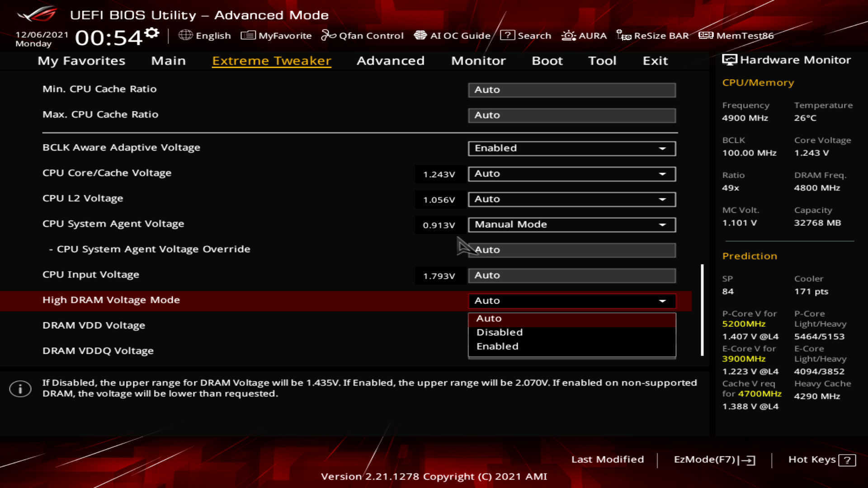Screen dimensions: 868x488
Task: Open Qfan Control fan icon
Action: [x=328, y=35]
